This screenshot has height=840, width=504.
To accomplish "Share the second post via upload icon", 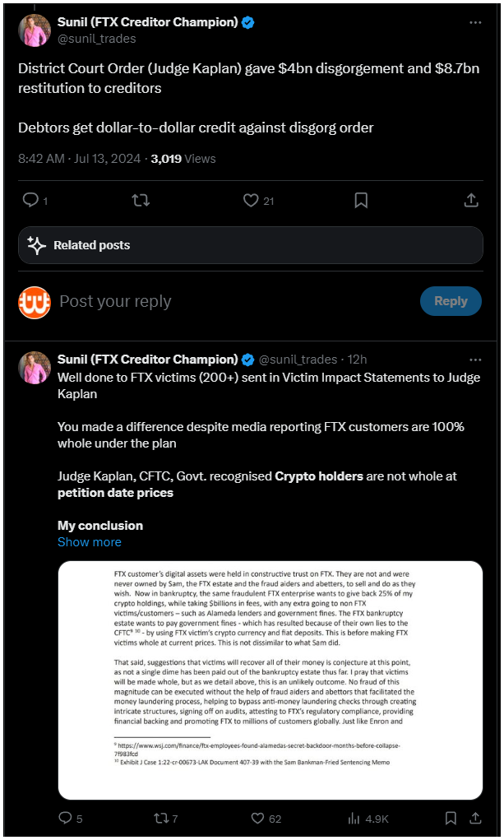I will point(475,818).
